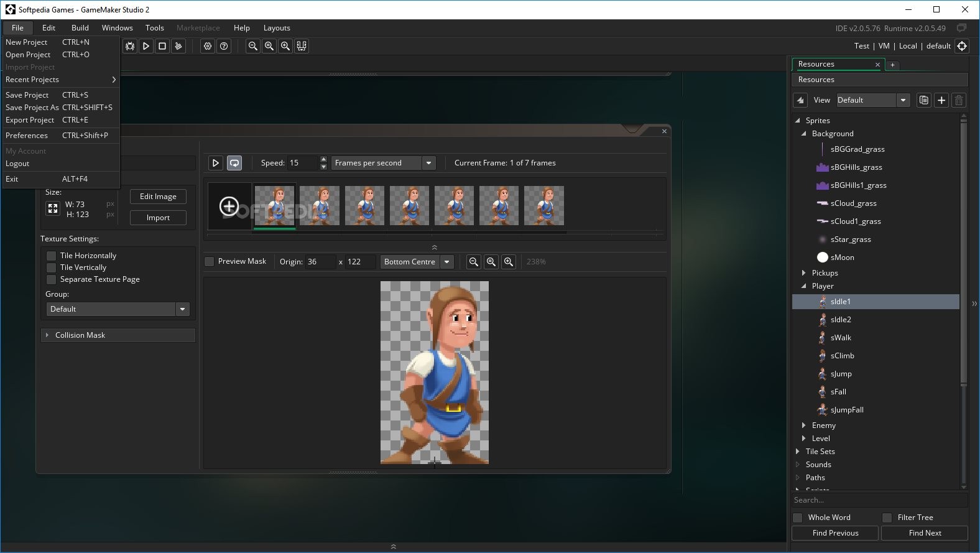Open the Layouts menu
980x553 pixels.
[277, 28]
